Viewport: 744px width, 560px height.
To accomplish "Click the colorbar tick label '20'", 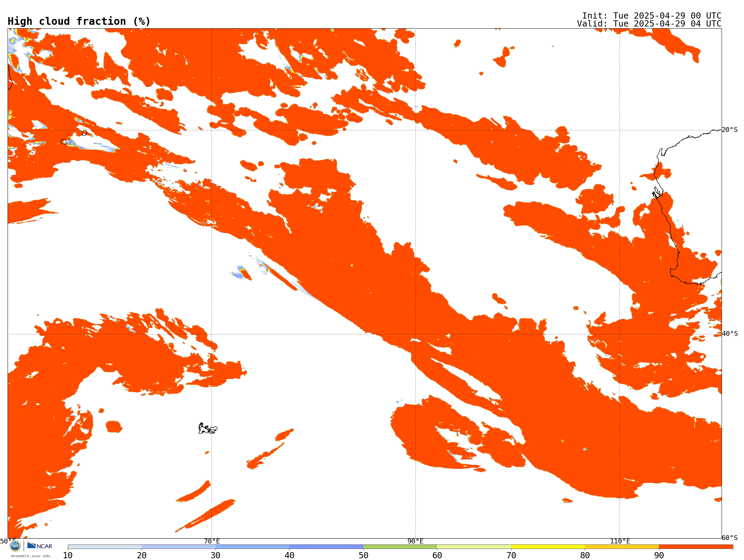I will pyautogui.click(x=142, y=556).
